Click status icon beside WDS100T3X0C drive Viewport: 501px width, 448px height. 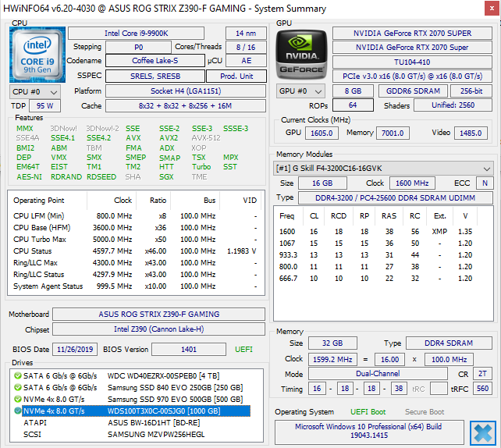pos(18,411)
